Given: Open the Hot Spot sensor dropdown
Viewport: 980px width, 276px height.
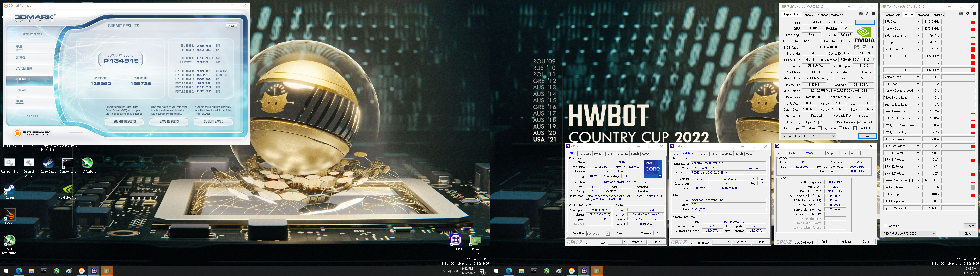Looking at the screenshot, I should coord(918,42).
